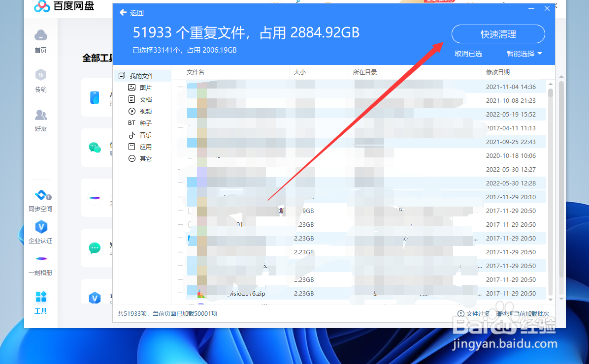Click the zip file icon beside visio zip

[201, 293]
